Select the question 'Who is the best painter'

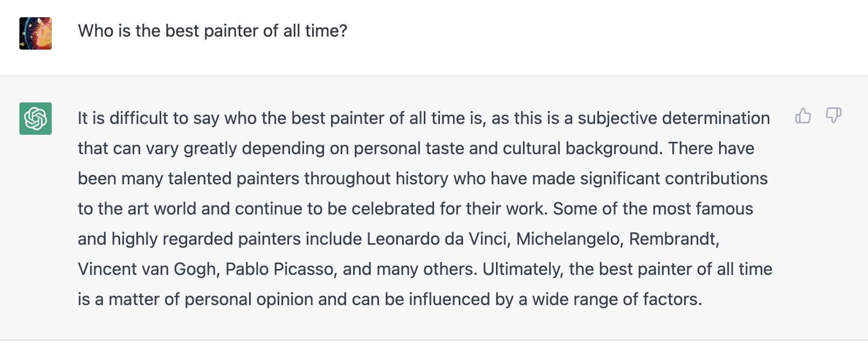pos(213,31)
